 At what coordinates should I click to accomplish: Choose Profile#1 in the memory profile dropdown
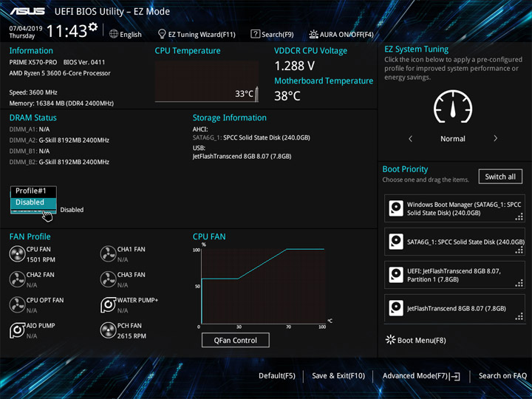click(33, 191)
